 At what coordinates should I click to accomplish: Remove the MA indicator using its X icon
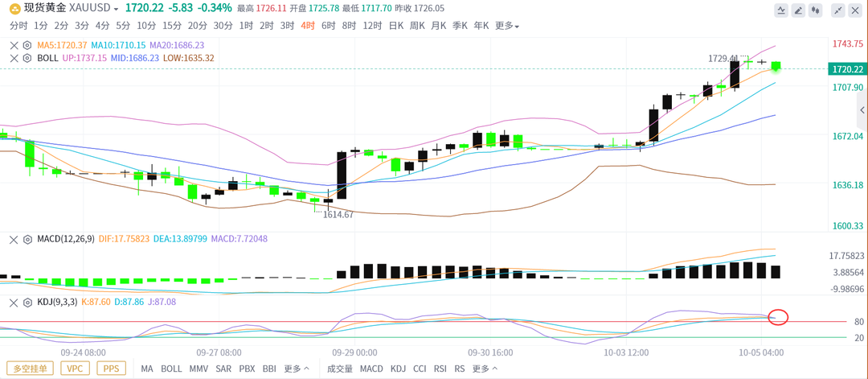click(x=14, y=45)
